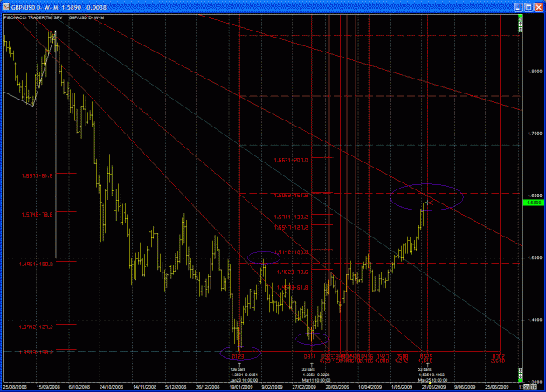This screenshot has width=546, height=392.
Task: Click the 1.8000 price axis label
Action: click(535, 72)
